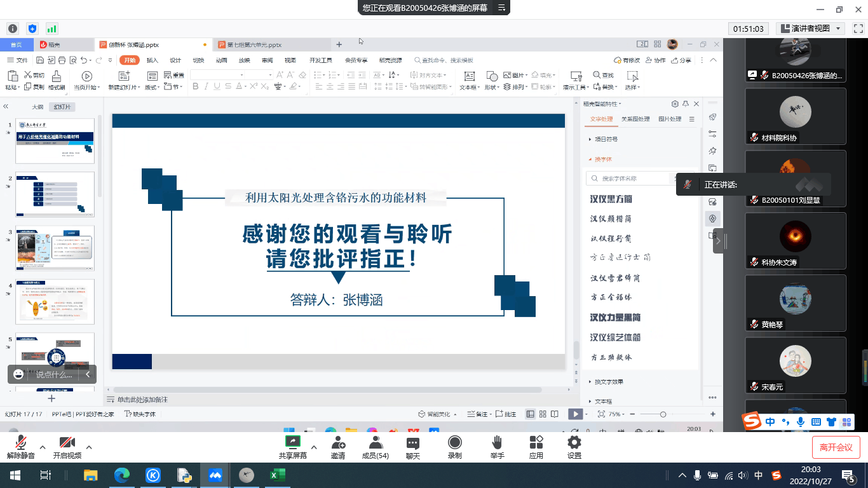Unmute microphone via 解除静音
The height and width of the screenshot is (488, 868).
click(20, 443)
